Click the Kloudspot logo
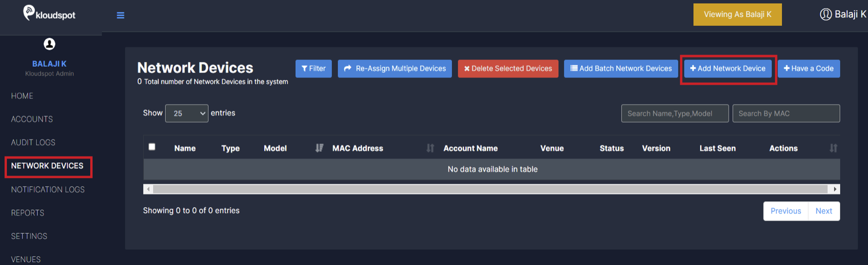Image resolution: width=868 pixels, height=265 pixels. coord(49,13)
